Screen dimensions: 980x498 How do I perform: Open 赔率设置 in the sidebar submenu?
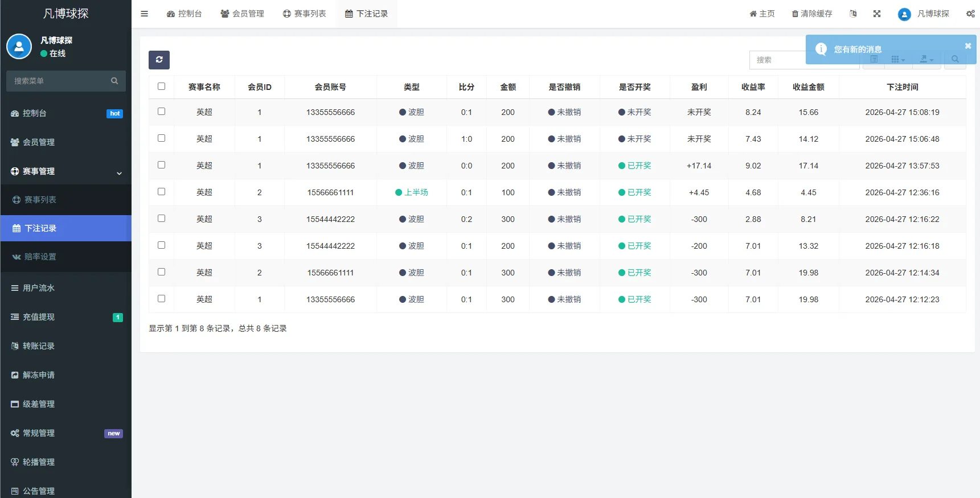66,257
